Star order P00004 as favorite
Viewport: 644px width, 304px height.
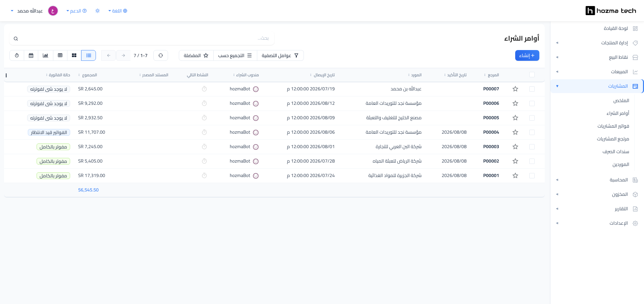(x=516, y=132)
